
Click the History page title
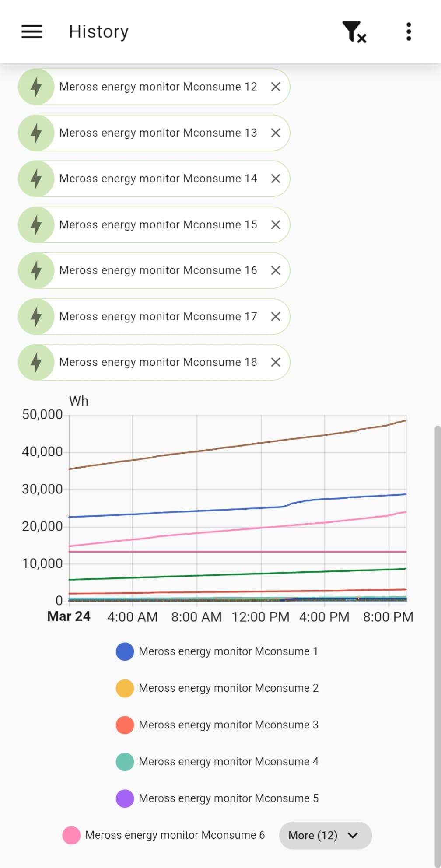coord(99,32)
